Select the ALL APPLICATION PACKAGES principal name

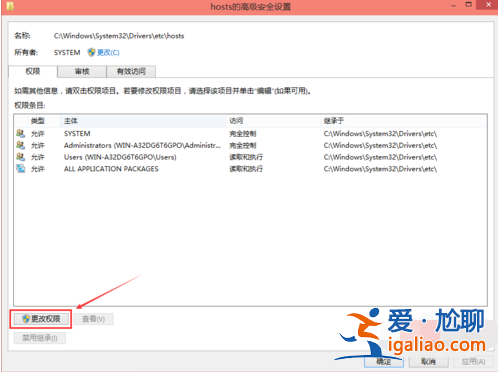111,169
